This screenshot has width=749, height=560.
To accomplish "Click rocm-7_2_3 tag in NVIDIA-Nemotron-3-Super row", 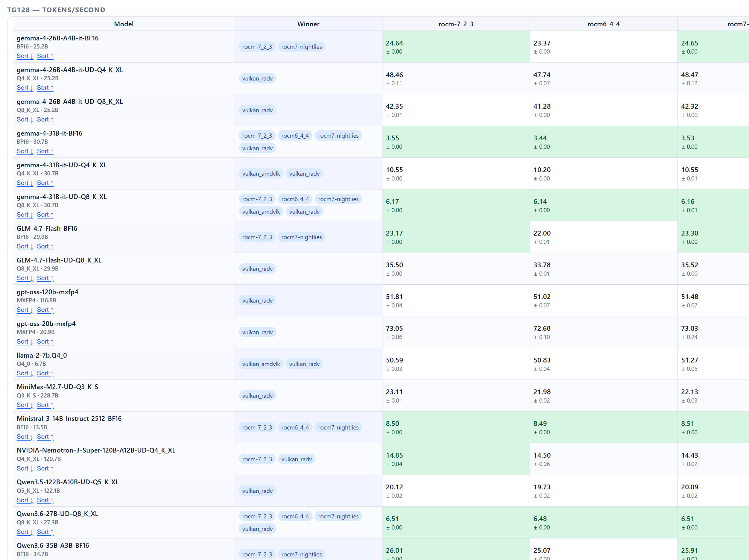I will pyautogui.click(x=257, y=459).
